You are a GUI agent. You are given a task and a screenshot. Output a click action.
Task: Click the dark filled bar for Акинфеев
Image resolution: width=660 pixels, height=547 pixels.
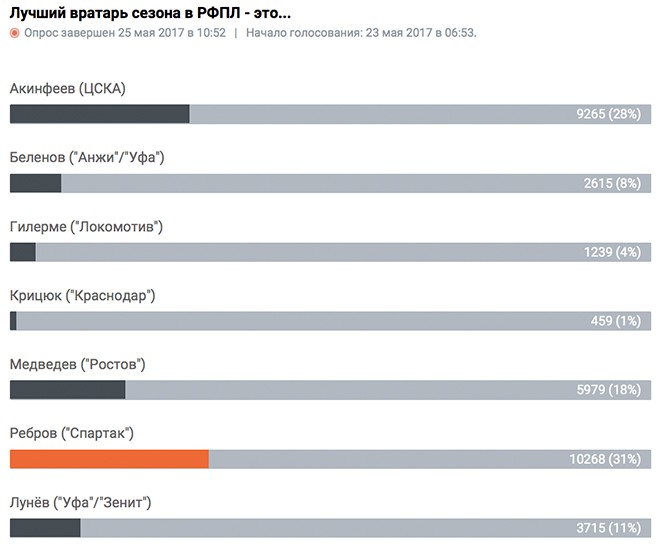pyautogui.click(x=99, y=114)
